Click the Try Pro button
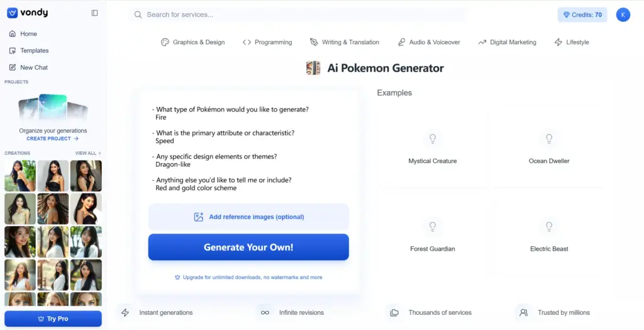 (x=53, y=319)
